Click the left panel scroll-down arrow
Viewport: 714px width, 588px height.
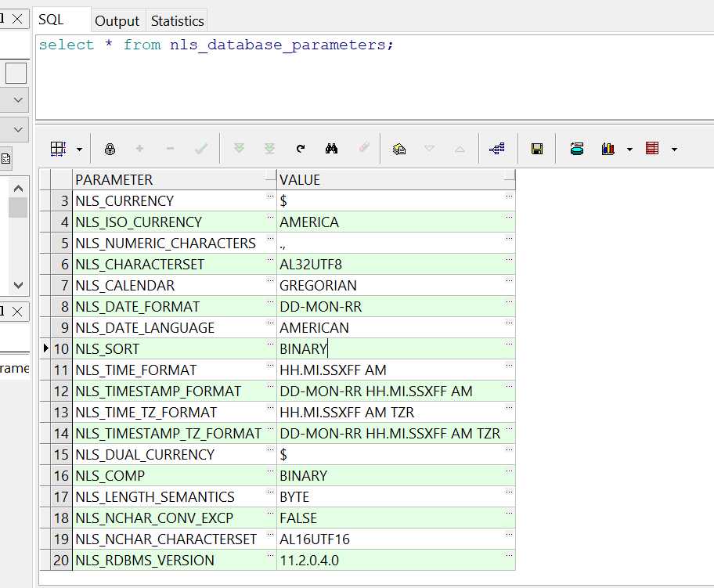click(18, 285)
